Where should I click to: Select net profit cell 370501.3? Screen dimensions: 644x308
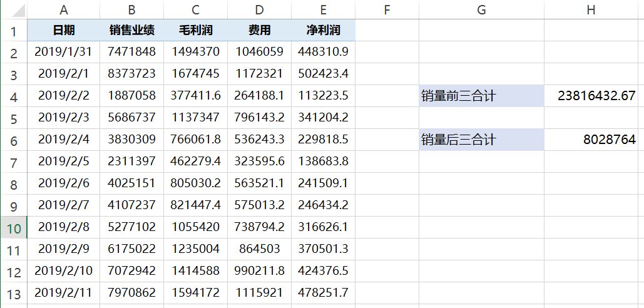pyautogui.click(x=323, y=249)
